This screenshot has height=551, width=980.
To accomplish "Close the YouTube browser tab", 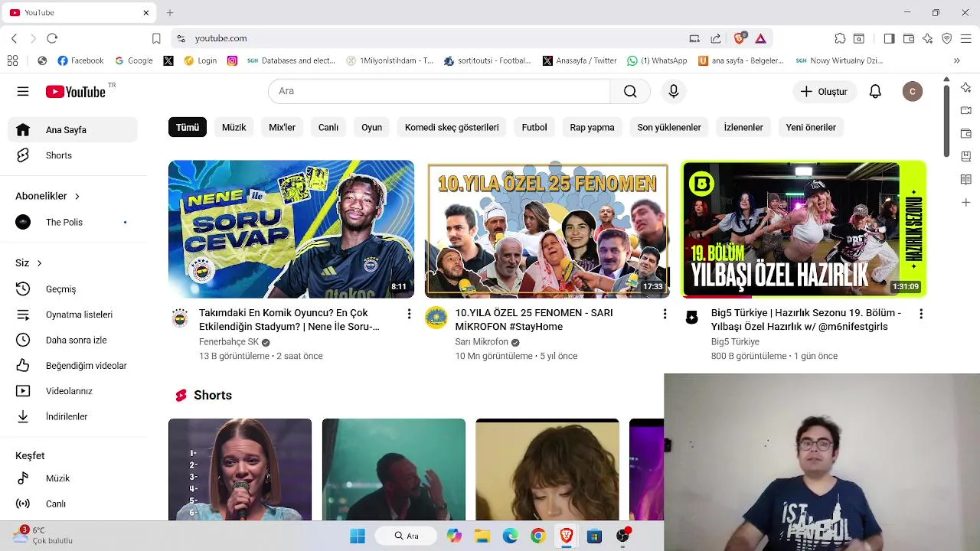I will 145,12.
